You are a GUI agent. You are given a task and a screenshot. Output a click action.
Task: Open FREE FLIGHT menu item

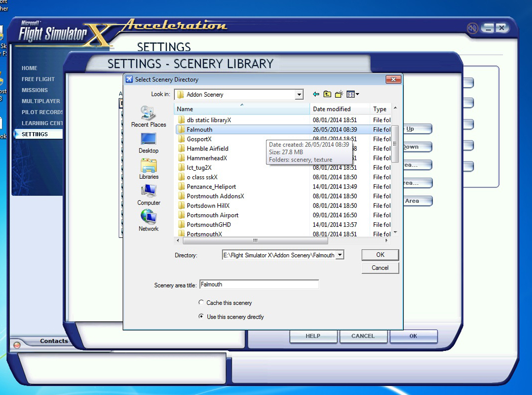pos(38,79)
